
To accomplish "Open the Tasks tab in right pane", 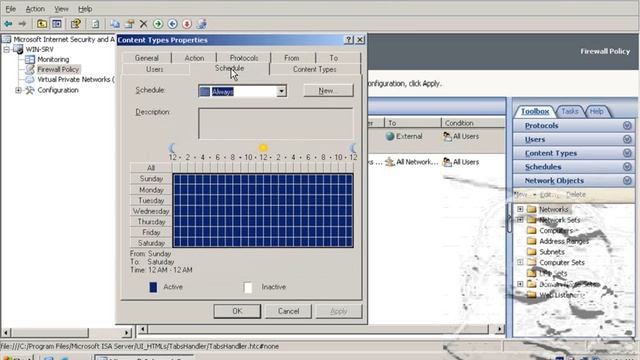I will tap(569, 111).
